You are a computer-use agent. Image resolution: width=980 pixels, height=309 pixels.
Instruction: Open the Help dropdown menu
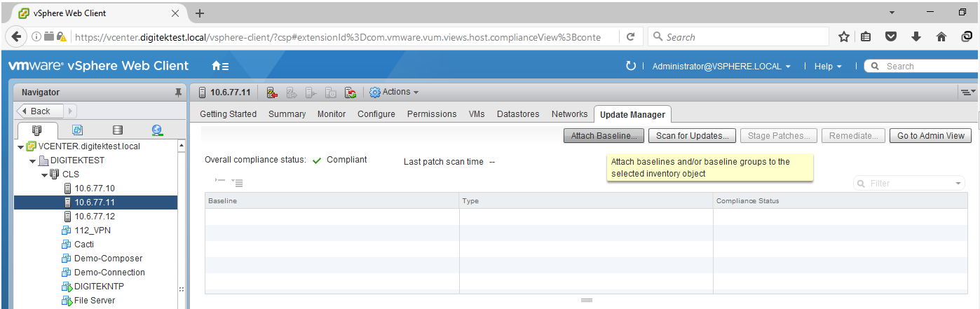(x=828, y=67)
